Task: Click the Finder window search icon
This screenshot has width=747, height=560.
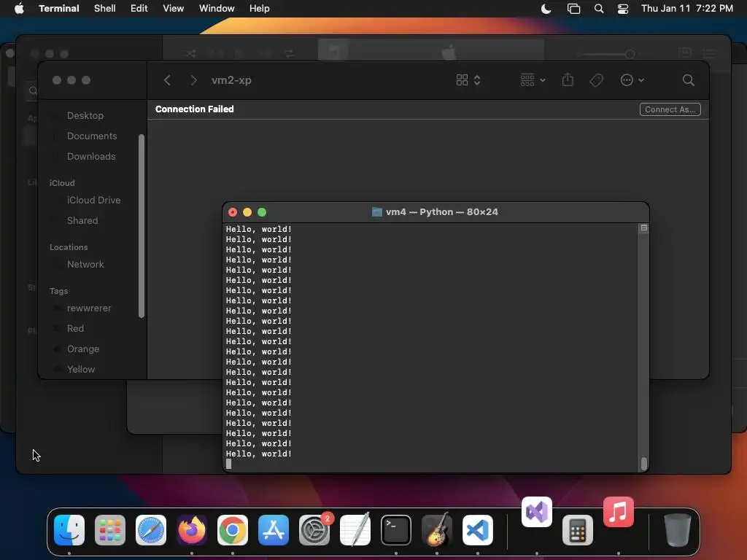Action: [688, 80]
